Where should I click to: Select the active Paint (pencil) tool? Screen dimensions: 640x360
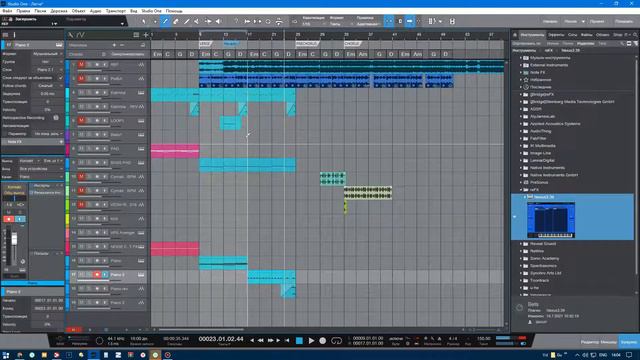165,21
